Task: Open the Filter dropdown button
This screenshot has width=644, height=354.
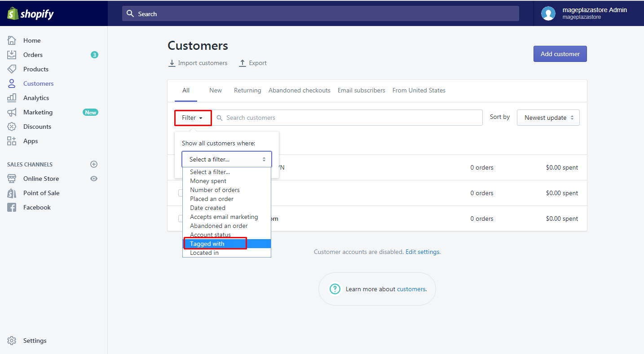Action: tap(193, 118)
